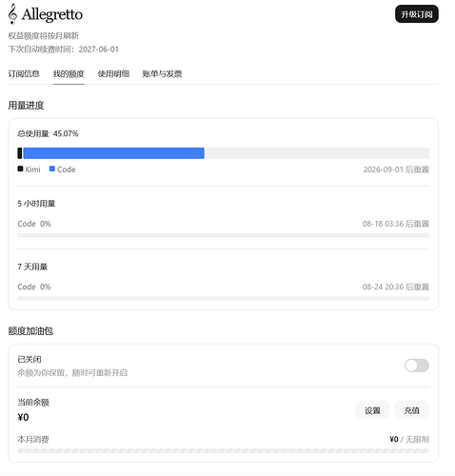455x476 pixels.
Task: Click the treble clef Allegretto logo icon
Action: [x=12, y=14]
